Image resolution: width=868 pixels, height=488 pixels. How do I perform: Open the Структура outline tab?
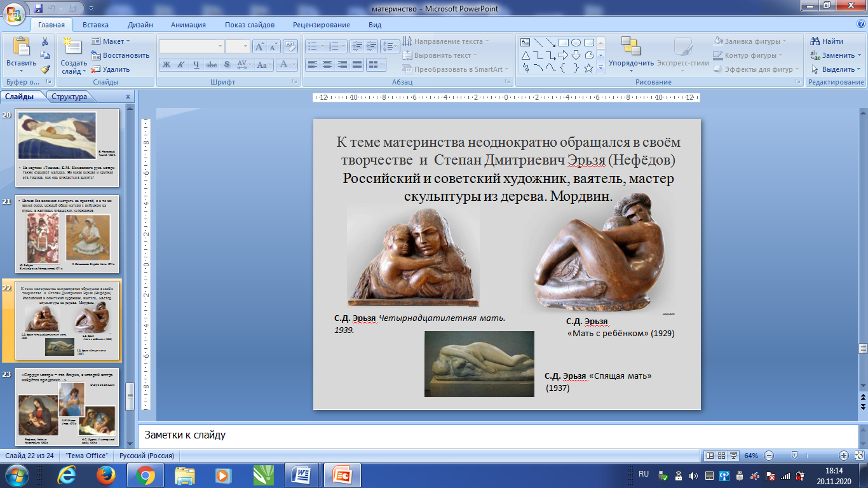(x=70, y=97)
